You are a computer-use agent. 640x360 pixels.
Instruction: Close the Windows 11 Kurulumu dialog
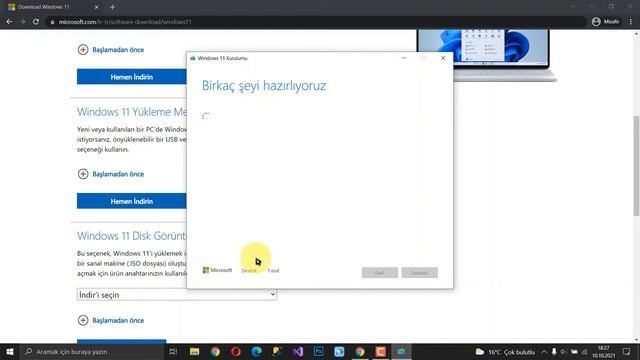pyautogui.click(x=443, y=58)
